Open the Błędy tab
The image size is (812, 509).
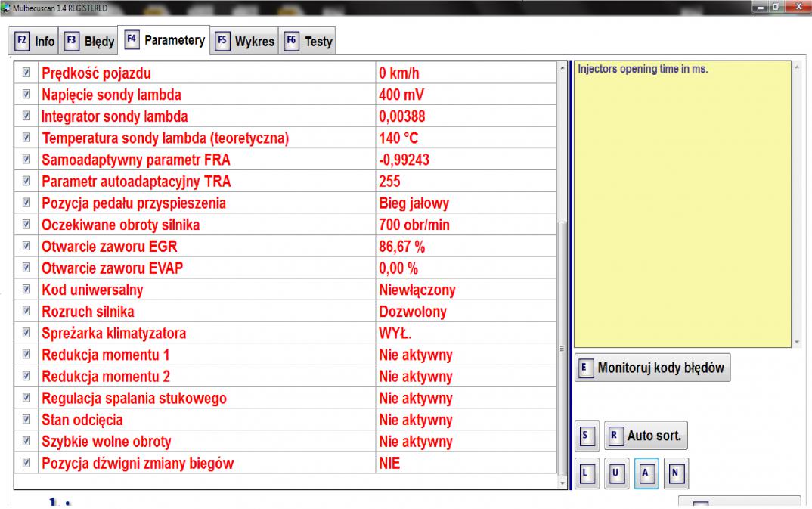coord(91,42)
